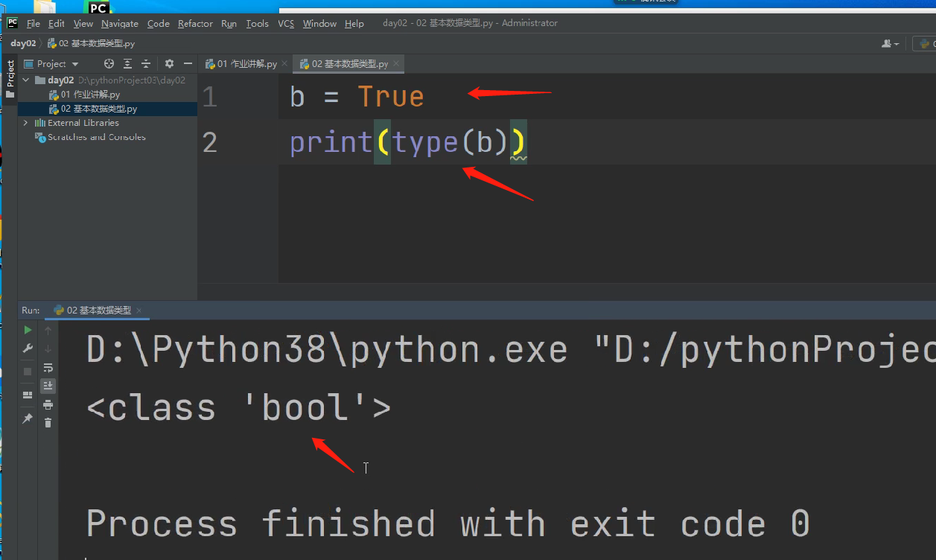Click day02 breadcrumb in navigation bar

[x=23, y=43]
